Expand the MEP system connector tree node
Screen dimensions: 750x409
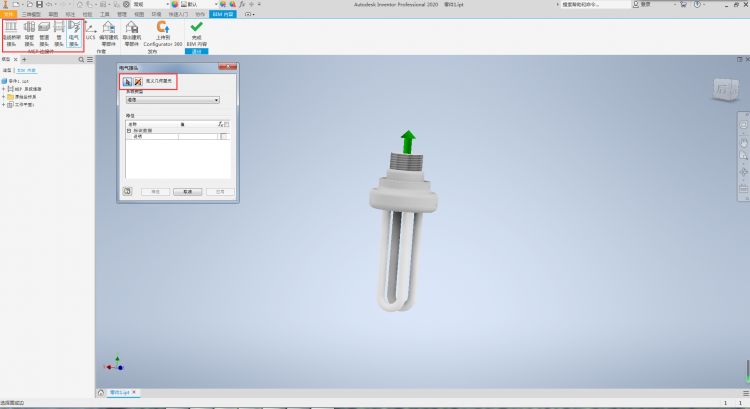point(4,89)
